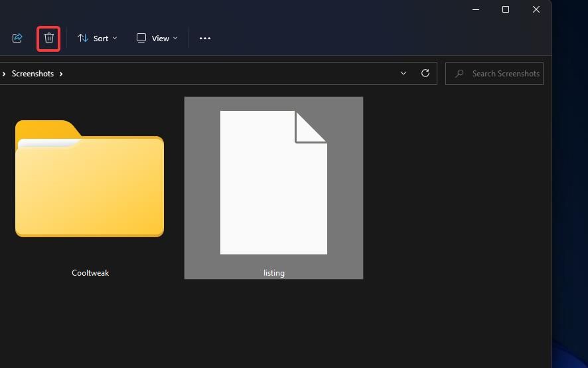This screenshot has width=588, height=368.
Task: Click the Cooltweak folder name label
Action: 90,273
